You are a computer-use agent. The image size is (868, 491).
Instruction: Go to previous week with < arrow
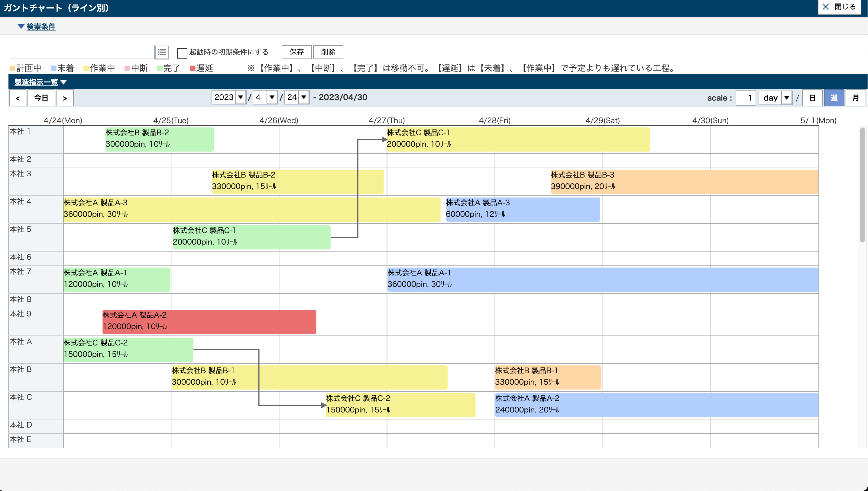(x=18, y=98)
